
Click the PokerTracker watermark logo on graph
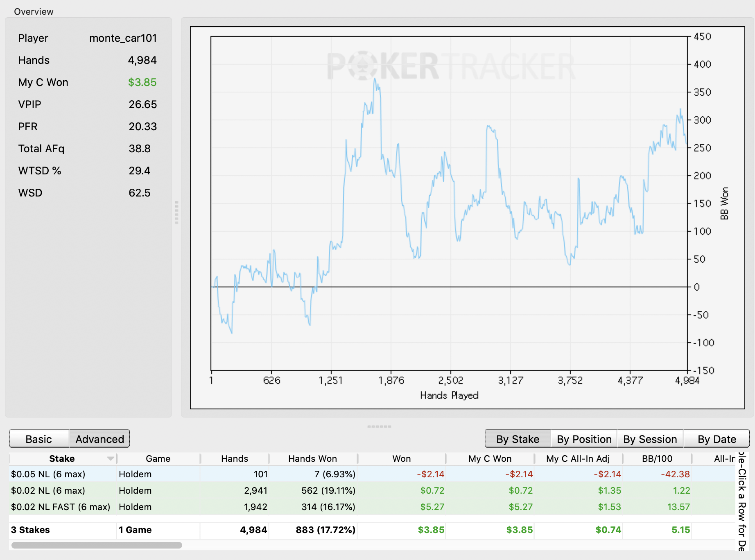[451, 66]
